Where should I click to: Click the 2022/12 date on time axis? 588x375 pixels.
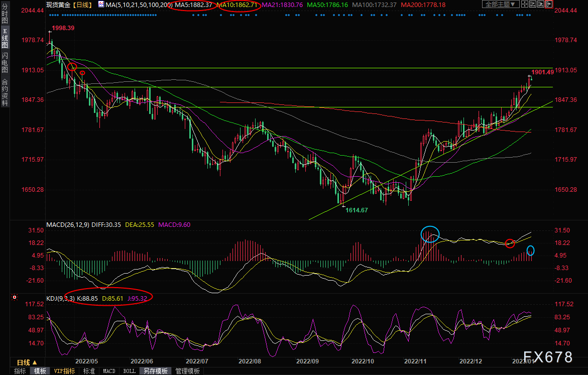(471, 361)
